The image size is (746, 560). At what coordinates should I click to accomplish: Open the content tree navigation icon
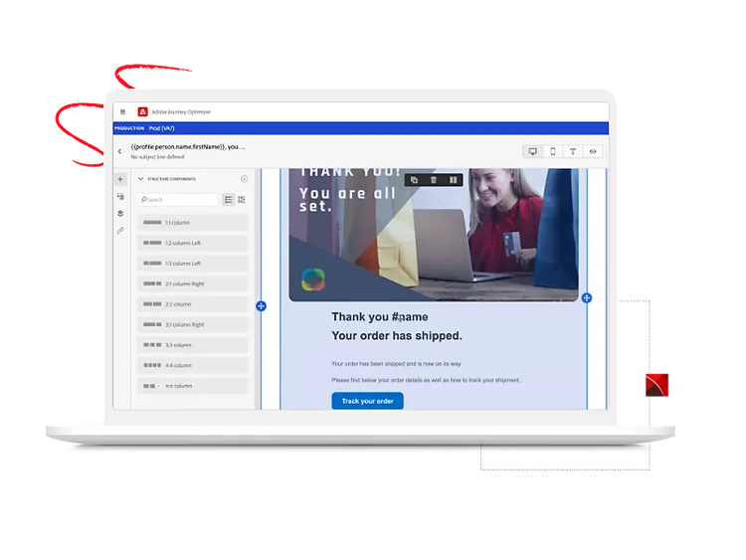point(120,197)
